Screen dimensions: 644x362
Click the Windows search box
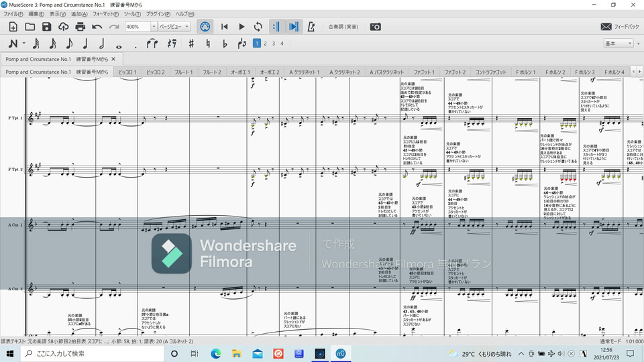point(92,353)
